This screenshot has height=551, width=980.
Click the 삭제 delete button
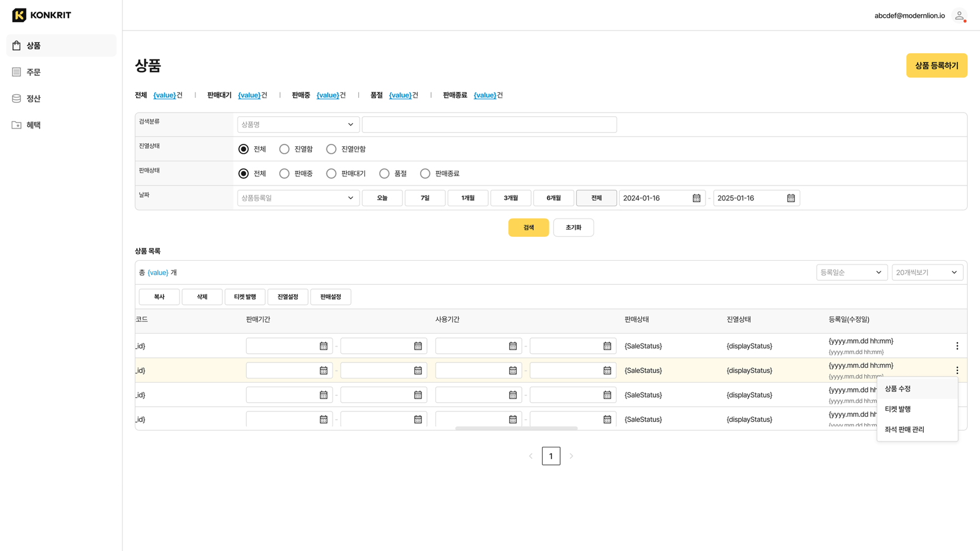point(202,297)
